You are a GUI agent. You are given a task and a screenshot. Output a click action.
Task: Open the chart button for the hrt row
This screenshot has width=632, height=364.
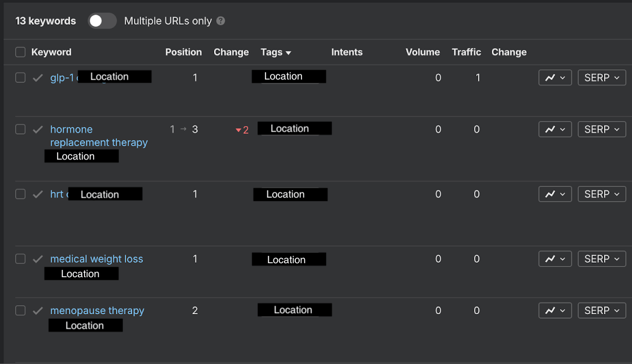coord(555,194)
